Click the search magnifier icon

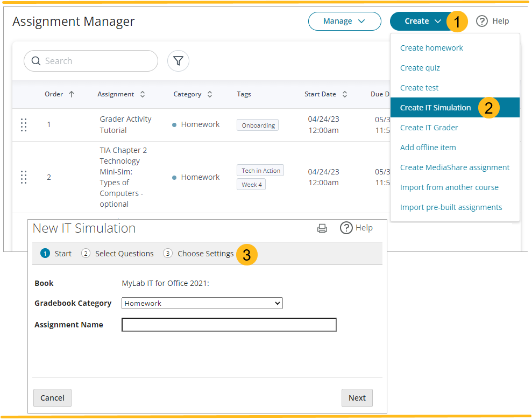tap(36, 61)
